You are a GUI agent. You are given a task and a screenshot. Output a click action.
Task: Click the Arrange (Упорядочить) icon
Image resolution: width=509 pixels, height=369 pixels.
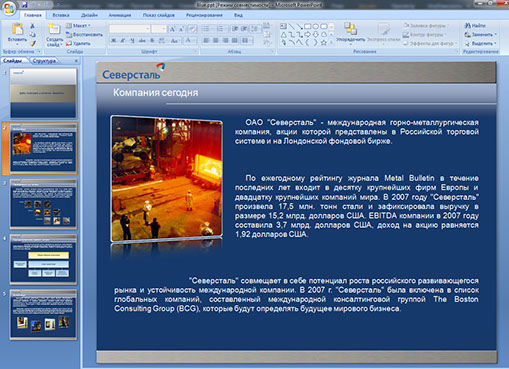pyautogui.click(x=350, y=29)
